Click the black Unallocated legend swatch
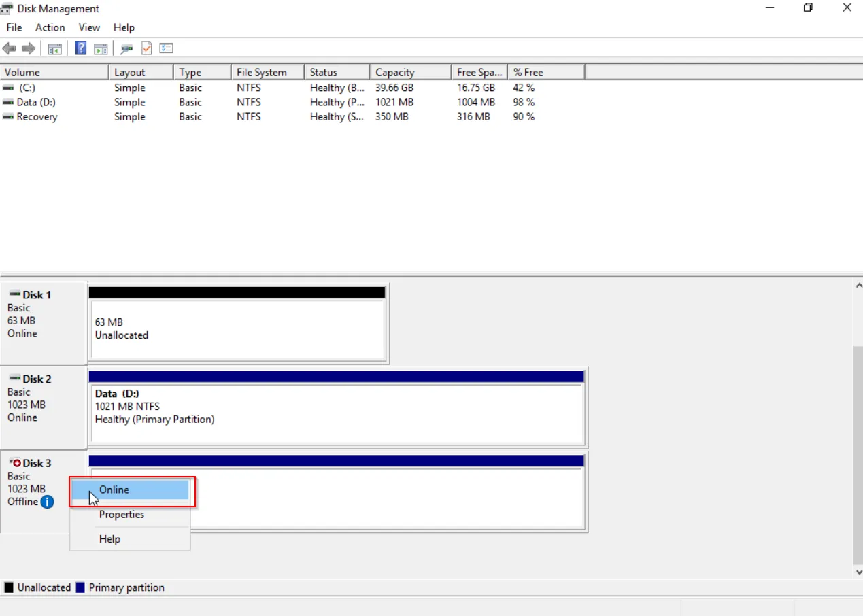The height and width of the screenshot is (616, 863). (x=8, y=587)
